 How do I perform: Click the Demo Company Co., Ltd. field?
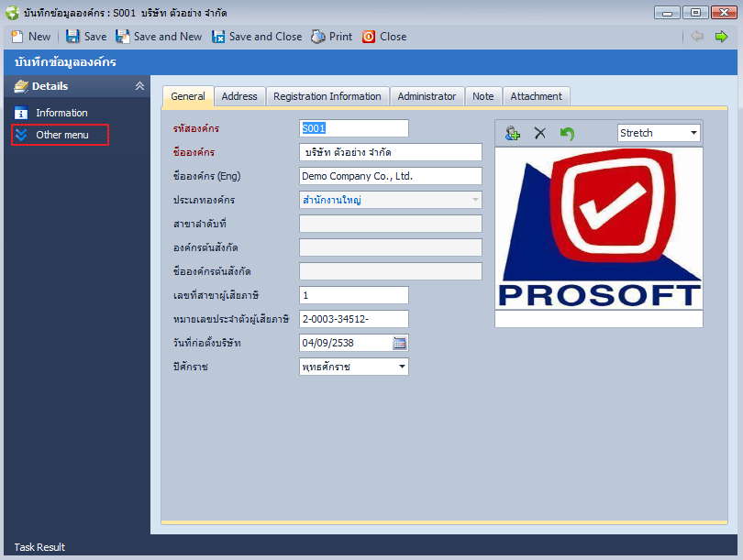coord(391,176)
